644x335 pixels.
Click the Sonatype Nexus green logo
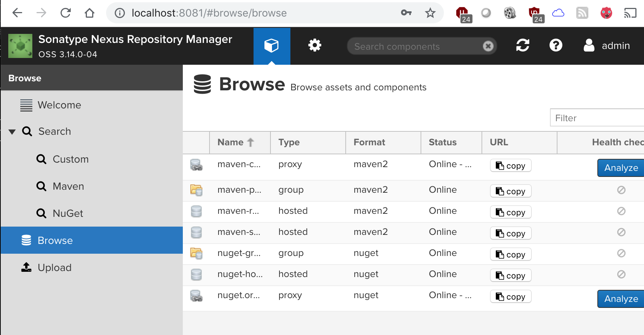pos(20,46)
